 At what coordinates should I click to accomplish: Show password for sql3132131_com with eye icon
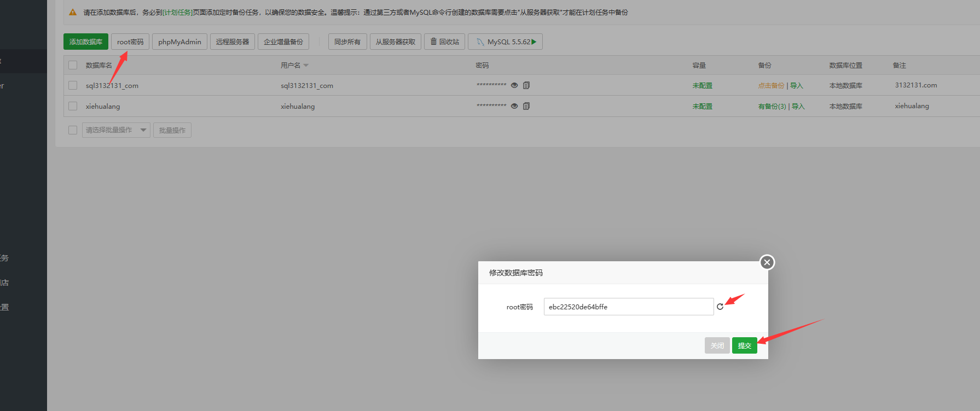[x=514, y=85]
